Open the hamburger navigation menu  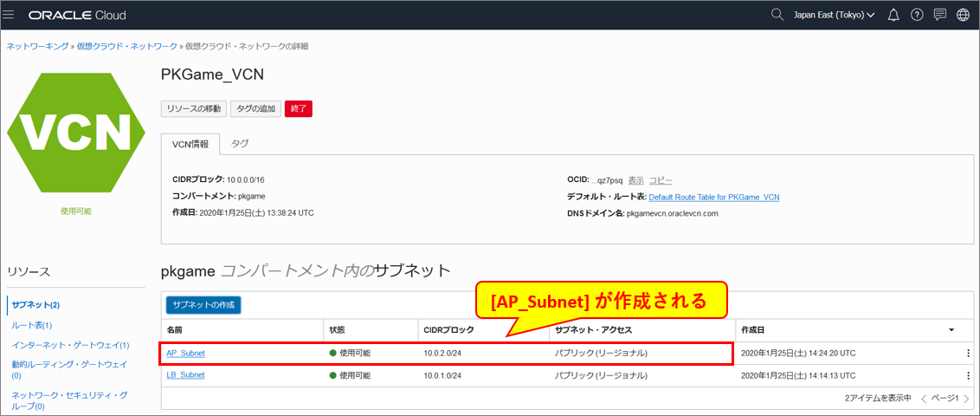8,15
